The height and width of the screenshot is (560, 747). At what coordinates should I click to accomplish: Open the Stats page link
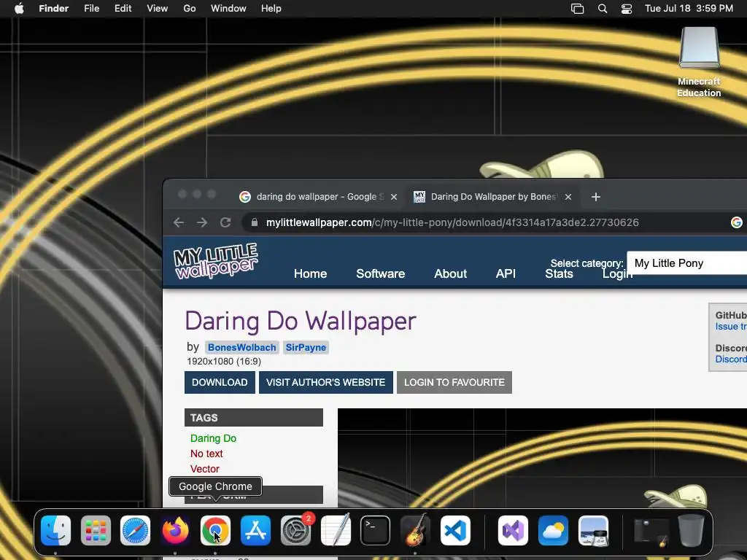(559, 274)
